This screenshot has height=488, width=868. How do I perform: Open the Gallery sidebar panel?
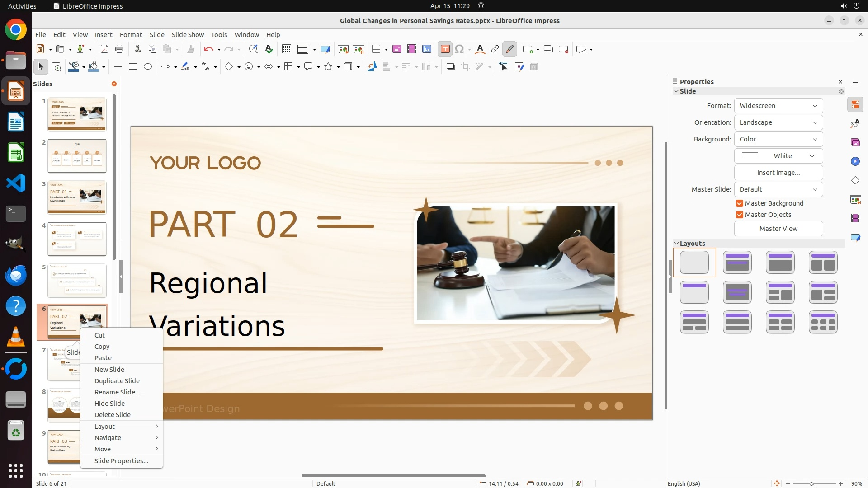(x=855, y=143)
